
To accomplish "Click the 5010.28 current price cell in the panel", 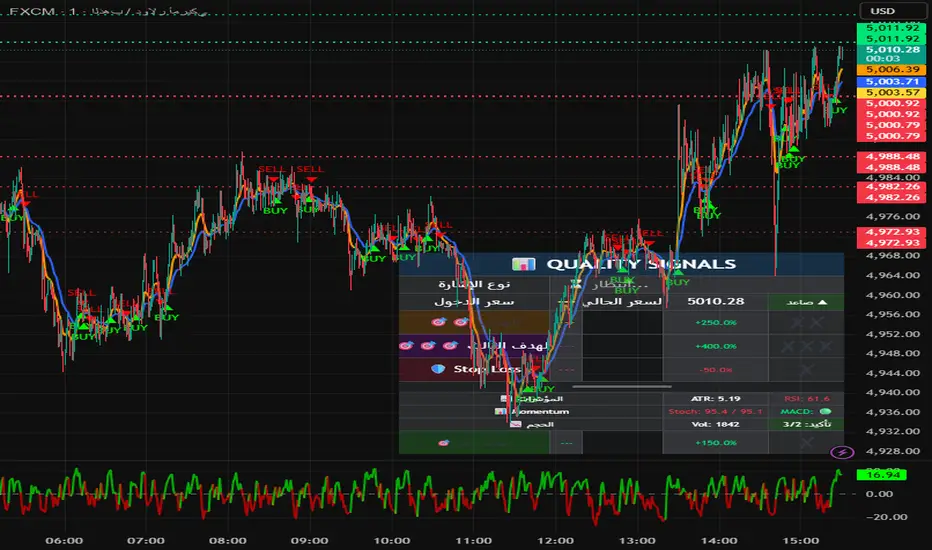I will [x=716, y=301].
